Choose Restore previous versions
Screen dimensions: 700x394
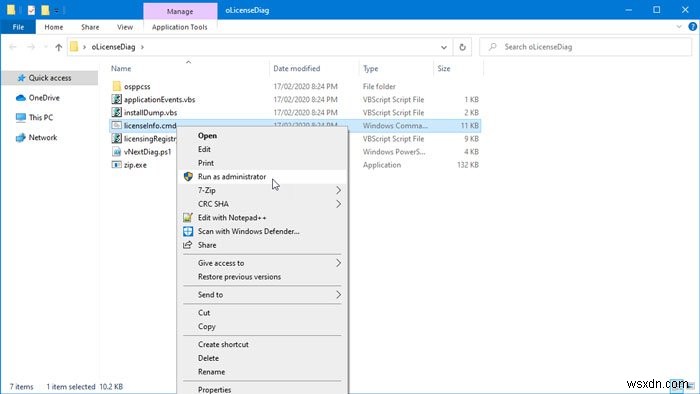click(x=239, y=277)
